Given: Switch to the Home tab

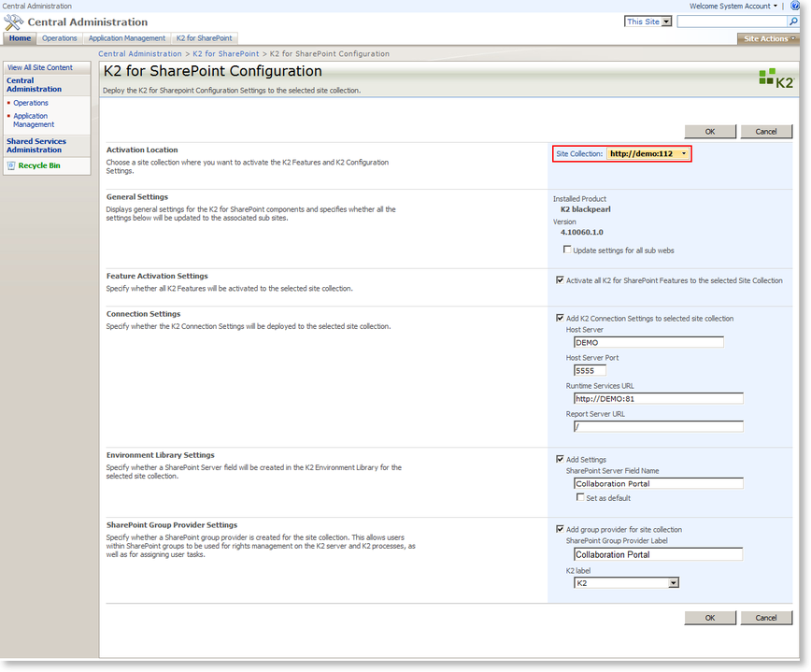Looking at the screenshot, I should [20, 38].
